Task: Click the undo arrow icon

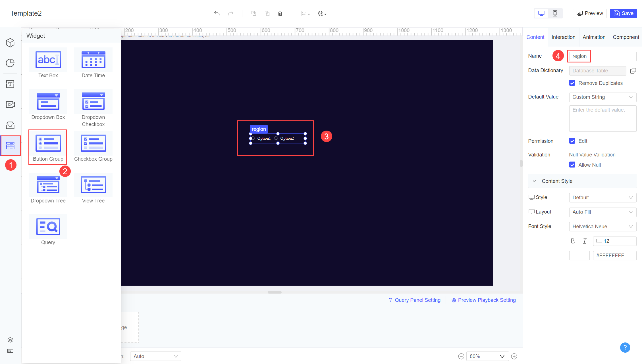Action: [x=217, y=13]
